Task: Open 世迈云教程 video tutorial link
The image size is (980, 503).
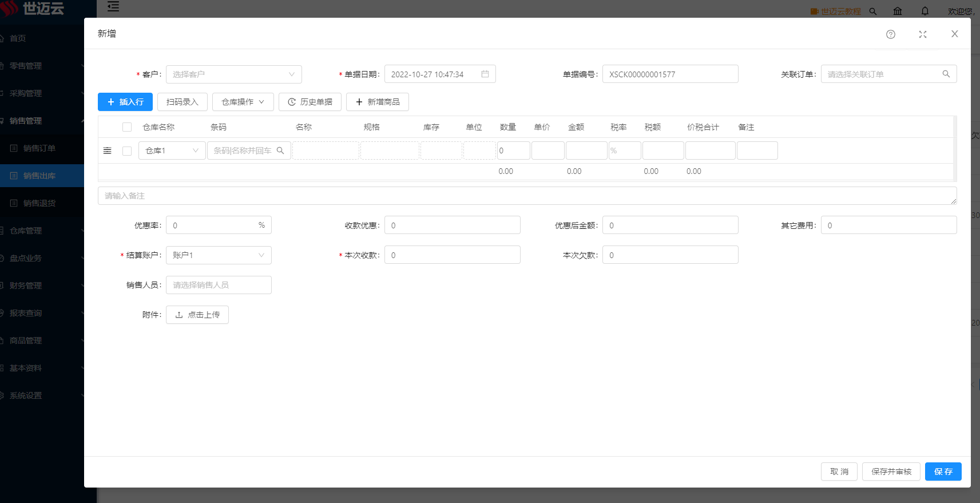Action: coord(836,11)
